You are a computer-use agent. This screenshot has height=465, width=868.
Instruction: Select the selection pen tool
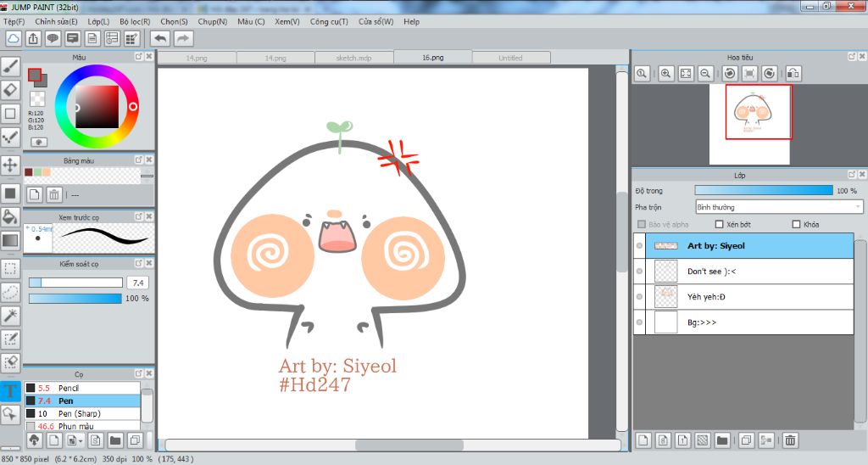[10, 339]
